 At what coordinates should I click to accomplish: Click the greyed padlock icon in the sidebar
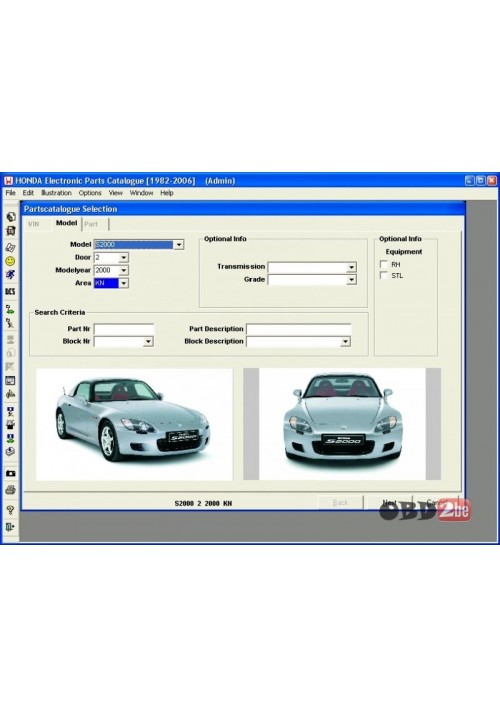tap(11, 353)
